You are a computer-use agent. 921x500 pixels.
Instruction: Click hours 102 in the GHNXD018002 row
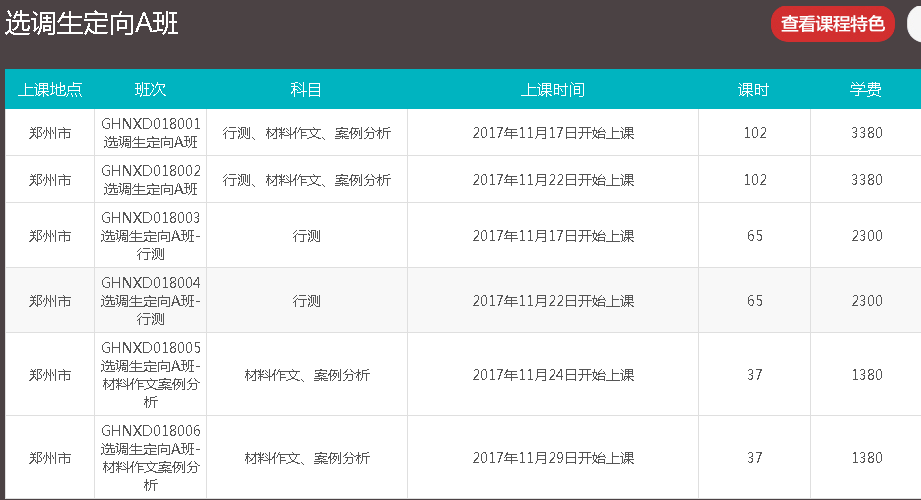pos(755,180)
